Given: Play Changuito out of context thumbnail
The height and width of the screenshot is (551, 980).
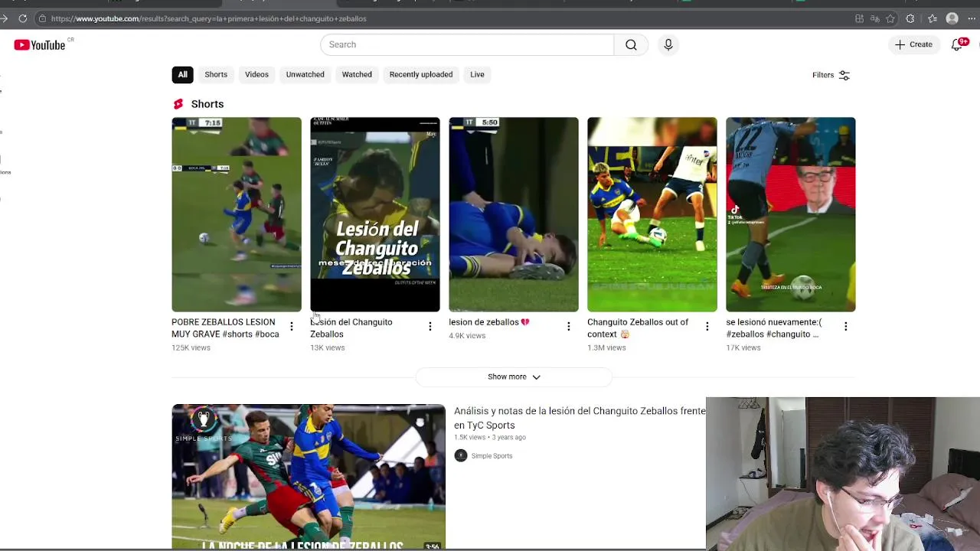Looking at the screenshot, I should click(652, 214).
